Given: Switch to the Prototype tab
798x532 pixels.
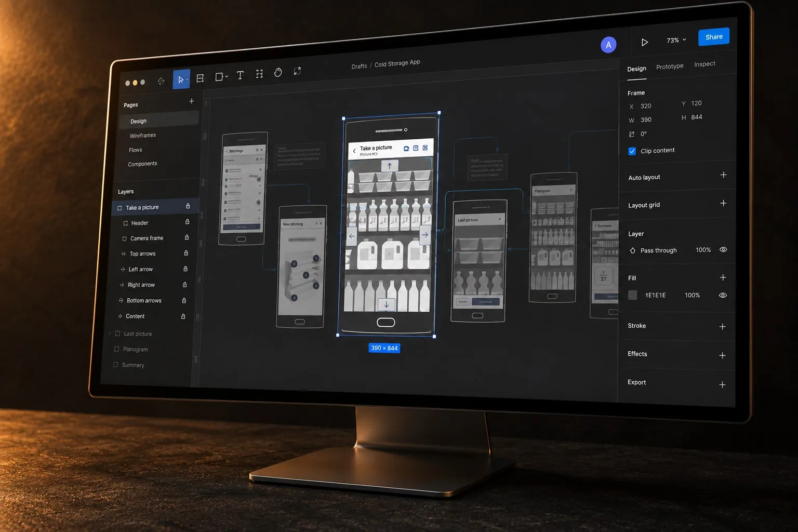Looking at the screenshot, I should [670, 66].
